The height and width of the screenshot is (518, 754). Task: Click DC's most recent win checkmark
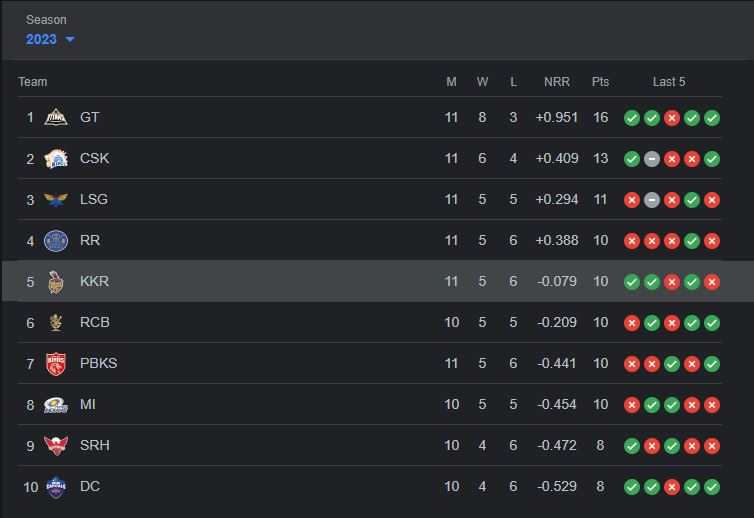click(712, 486)
